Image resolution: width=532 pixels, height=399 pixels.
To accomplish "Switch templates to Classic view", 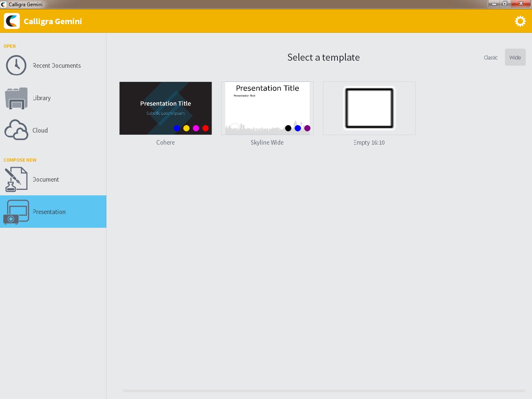I will point(490,57).
